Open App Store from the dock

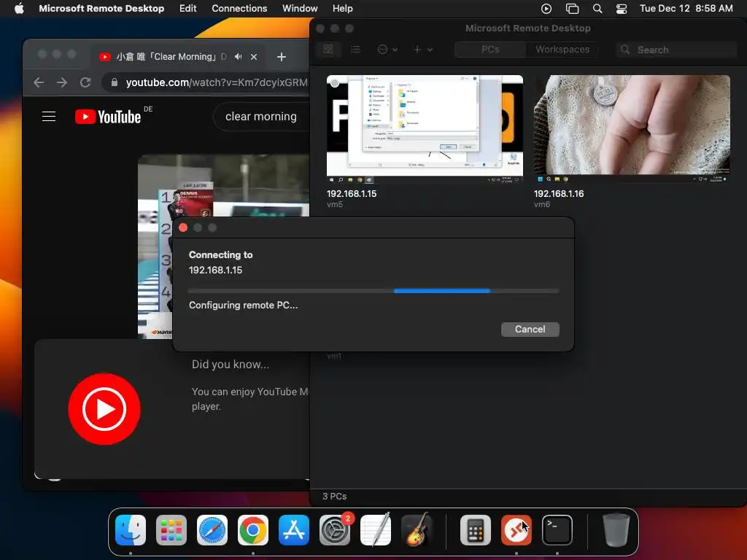click(294, 530)
